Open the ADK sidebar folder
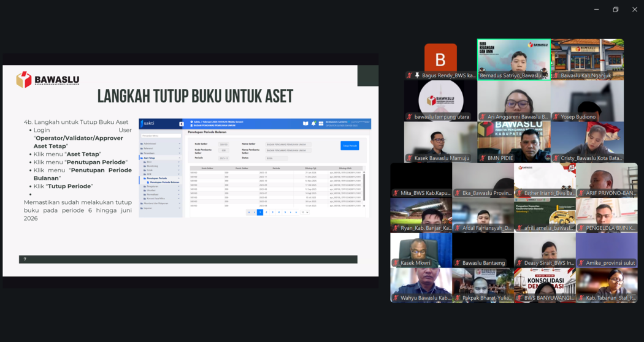644x342 pixels. coord(148,175)
